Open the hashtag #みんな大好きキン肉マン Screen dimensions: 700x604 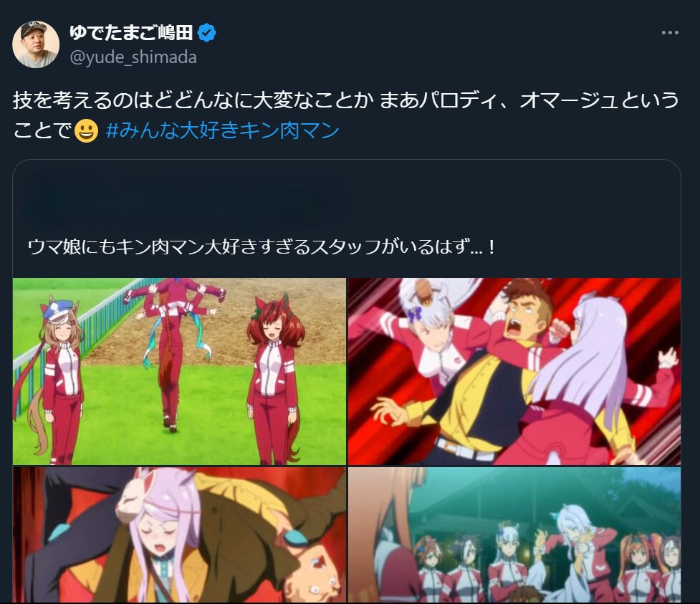pyautogui.click(x=223, y=131)
